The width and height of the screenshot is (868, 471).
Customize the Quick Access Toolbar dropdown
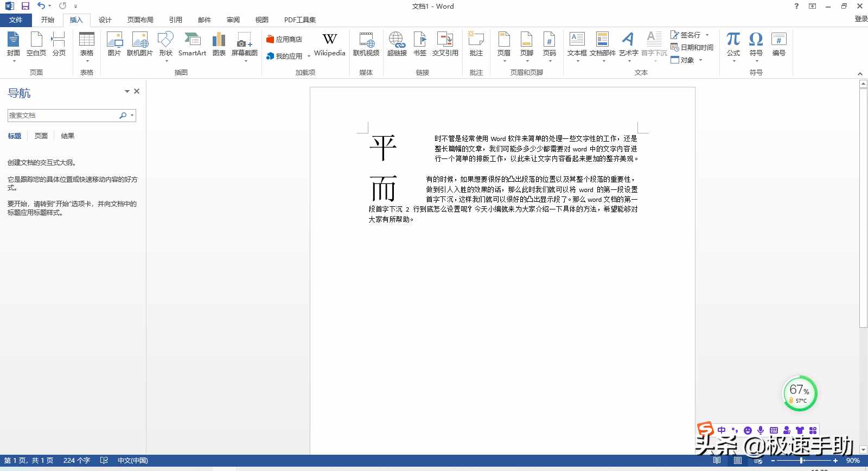point(76,7)
